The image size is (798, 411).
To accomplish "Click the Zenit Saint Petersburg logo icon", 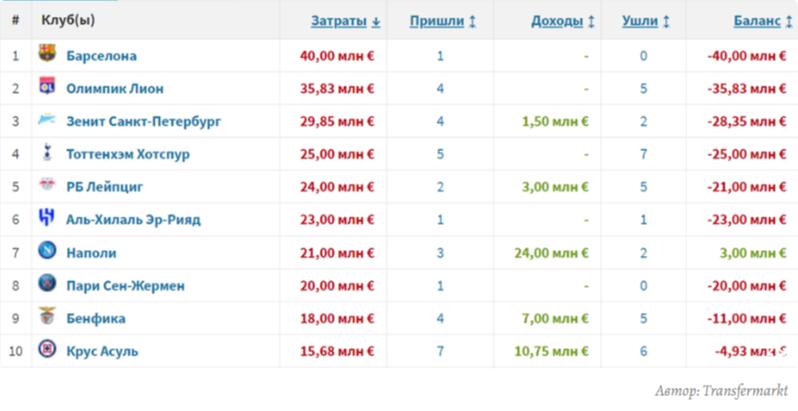I will click(47, 120).
